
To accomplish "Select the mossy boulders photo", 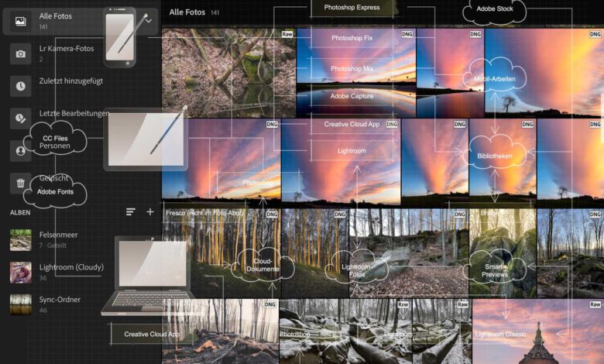I will coord(503,253).
